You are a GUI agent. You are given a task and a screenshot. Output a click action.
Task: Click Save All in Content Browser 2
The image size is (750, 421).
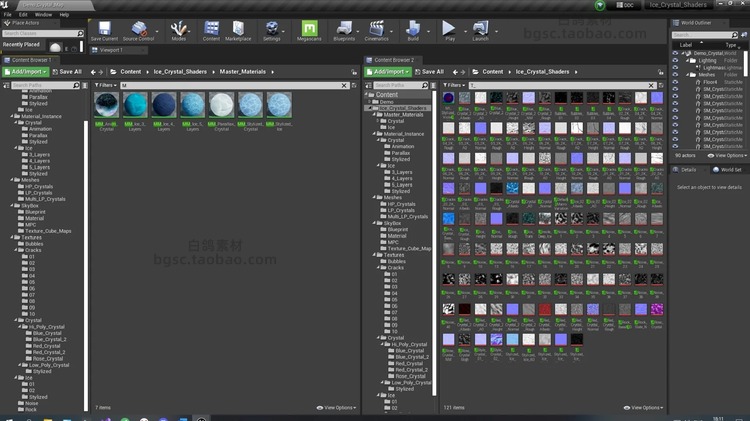click(429, 72)
